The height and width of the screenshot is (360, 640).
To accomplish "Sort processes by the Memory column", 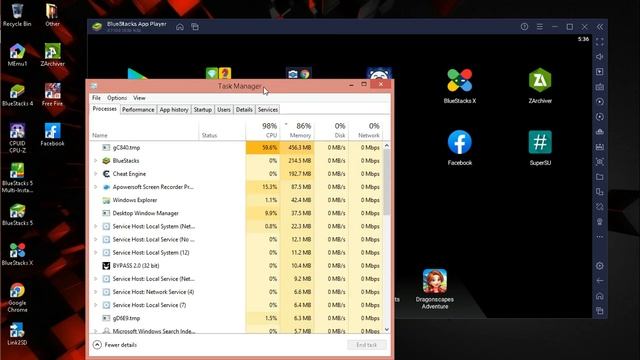I will (x=297, y=130).
